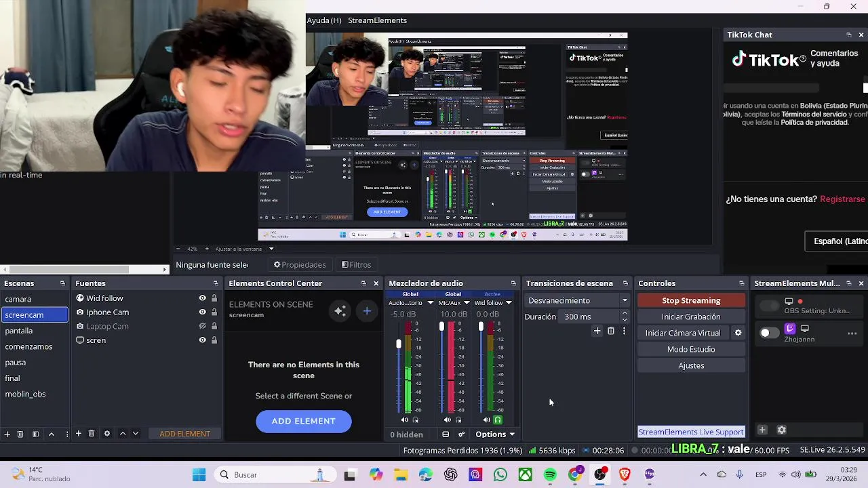Mute the Wid follow channel speaker icon
Screen dimensions: 868x488
(486, 420)
